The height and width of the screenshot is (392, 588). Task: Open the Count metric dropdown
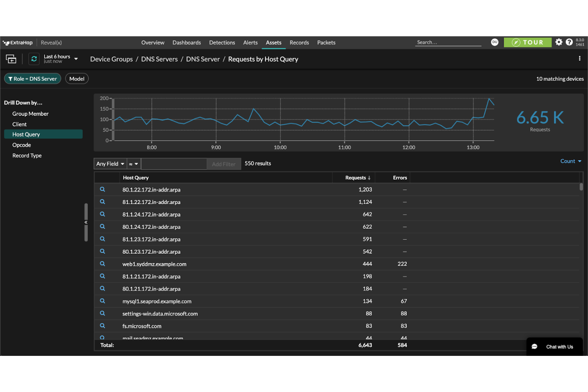[x=571, y=161]
